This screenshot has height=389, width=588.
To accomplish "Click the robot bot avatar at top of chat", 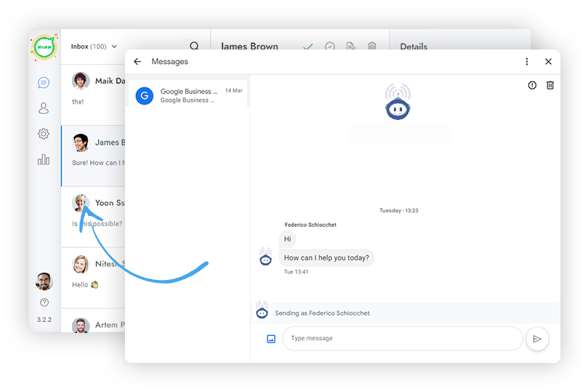I will click(x=398, y=102).
